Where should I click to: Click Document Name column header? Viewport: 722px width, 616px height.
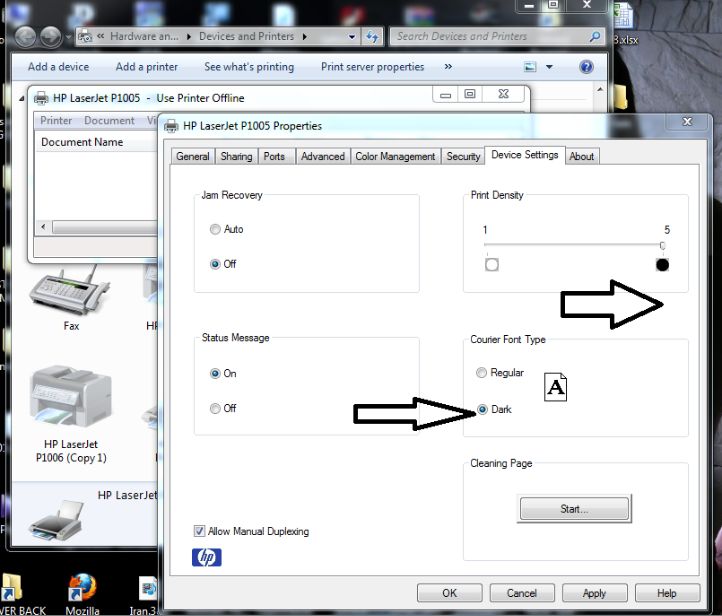82,142
